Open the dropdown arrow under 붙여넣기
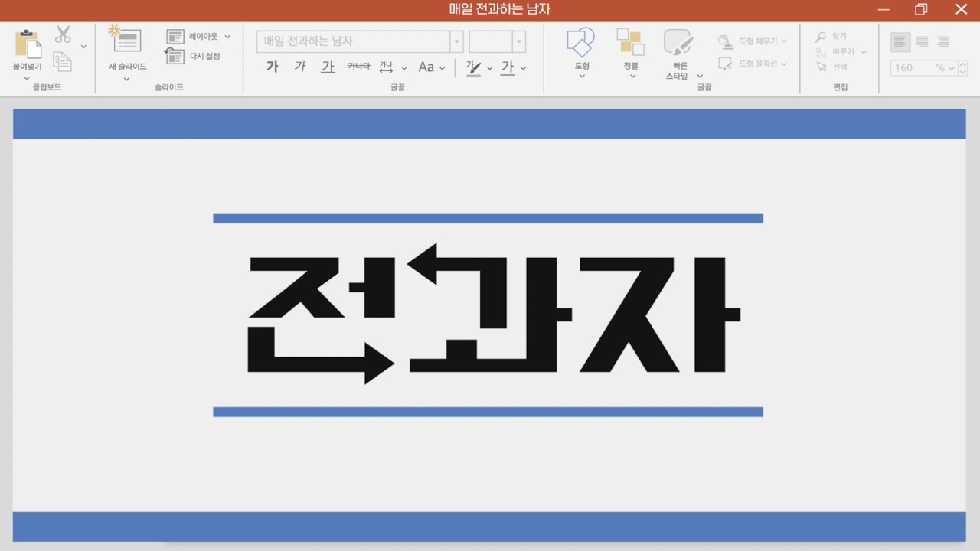 [27, 78]
